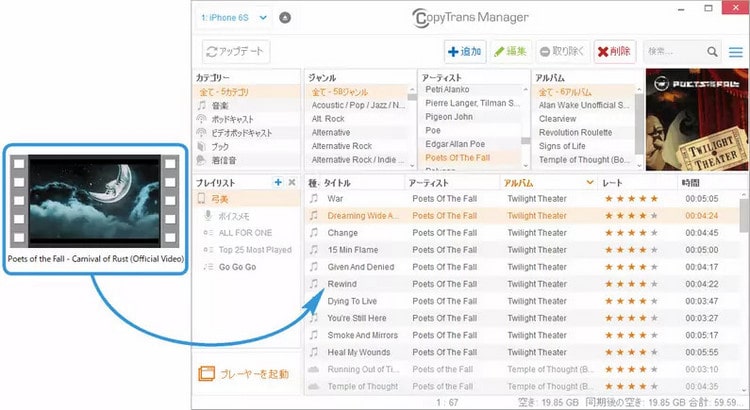The width and height of the screenshot is (750, 410).
Task: Select the 弓美 device playlist
Action: 247,199
